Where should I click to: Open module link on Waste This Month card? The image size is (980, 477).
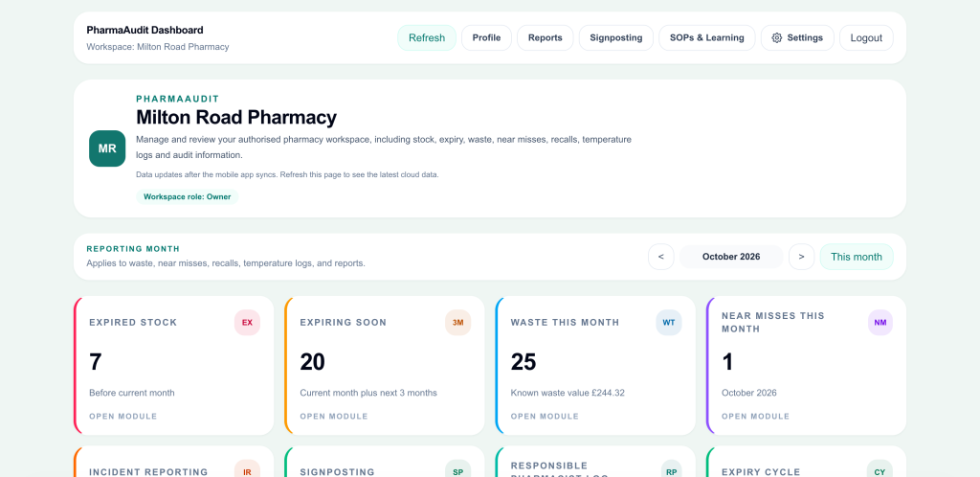[545, 417]
